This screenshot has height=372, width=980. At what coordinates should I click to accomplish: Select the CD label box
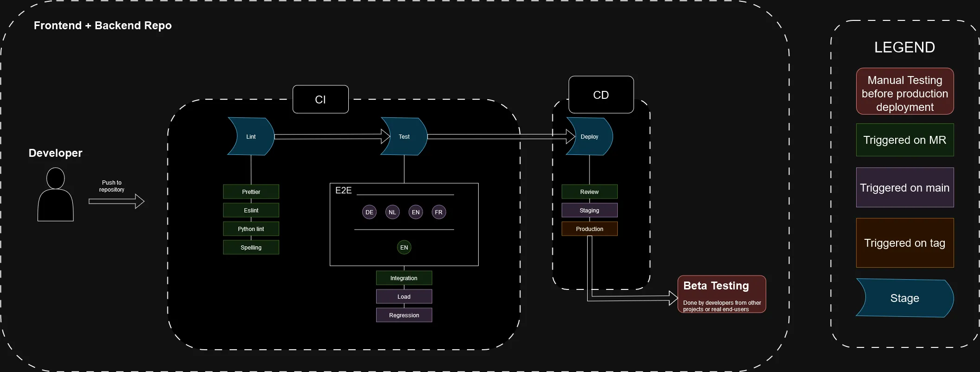click(601, 95)
